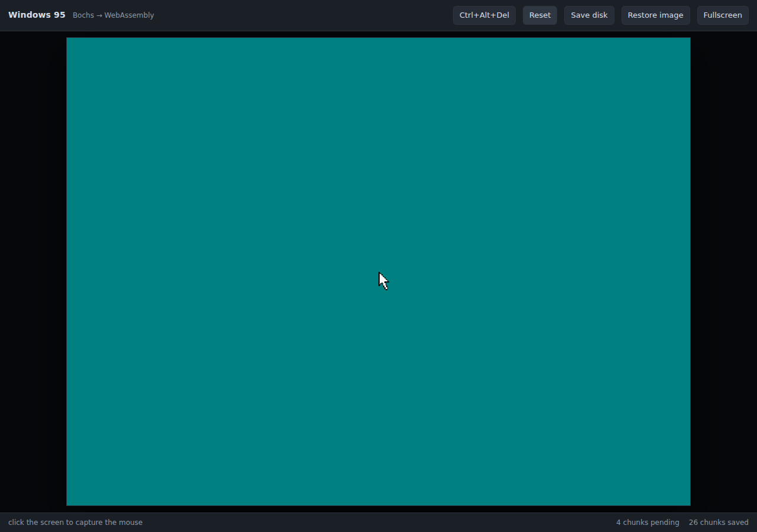
Task: Click the teal Windows 95 screen to capture the mouse
Action: (x=378, y=271)
